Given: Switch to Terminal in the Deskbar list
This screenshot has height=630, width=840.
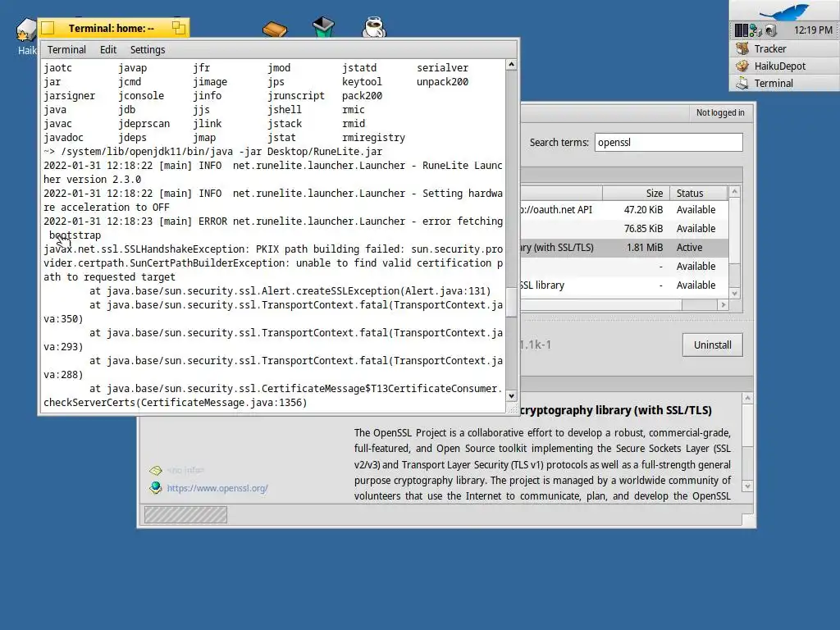Looking at the screenshot, I should (784, 83).
